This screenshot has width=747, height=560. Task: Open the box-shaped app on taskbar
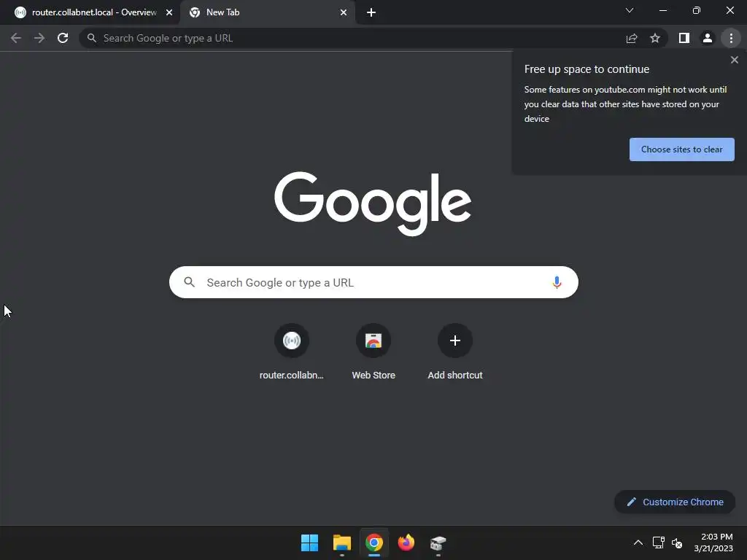(x=438, y=542)
